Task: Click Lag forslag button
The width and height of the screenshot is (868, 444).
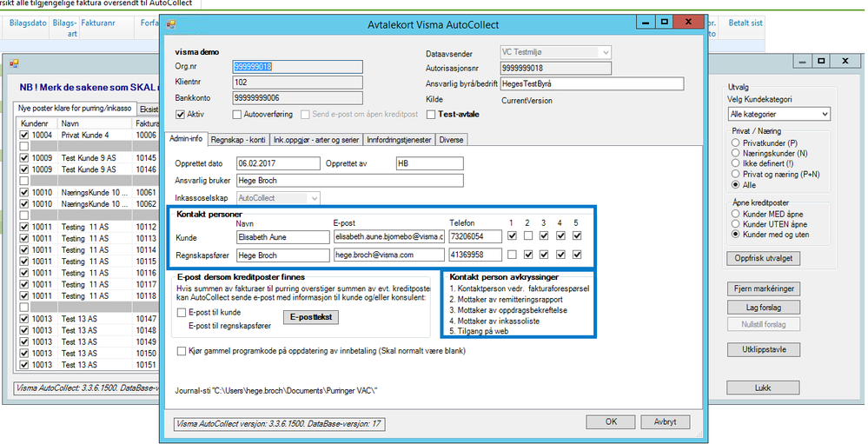Action: point(764,307)
